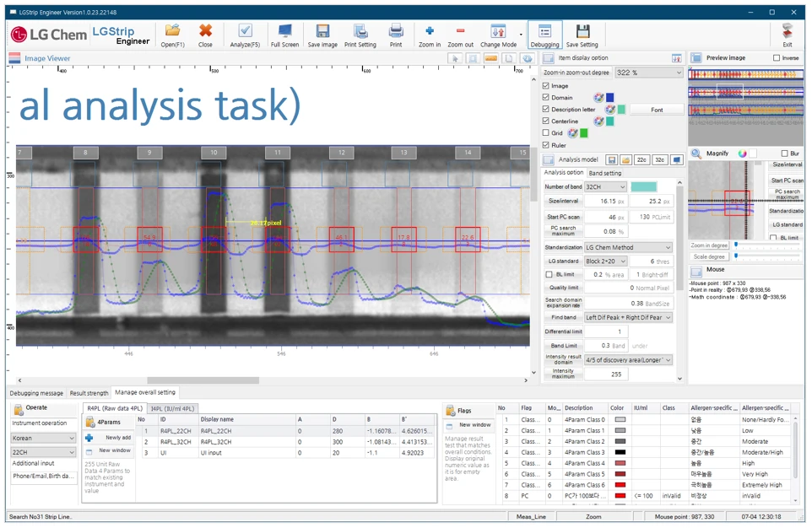Open the R4PL (Raw data 4PL) tab
Viewport: 812px width, 528px height.
pyautogui.click(x=115, y=408)
